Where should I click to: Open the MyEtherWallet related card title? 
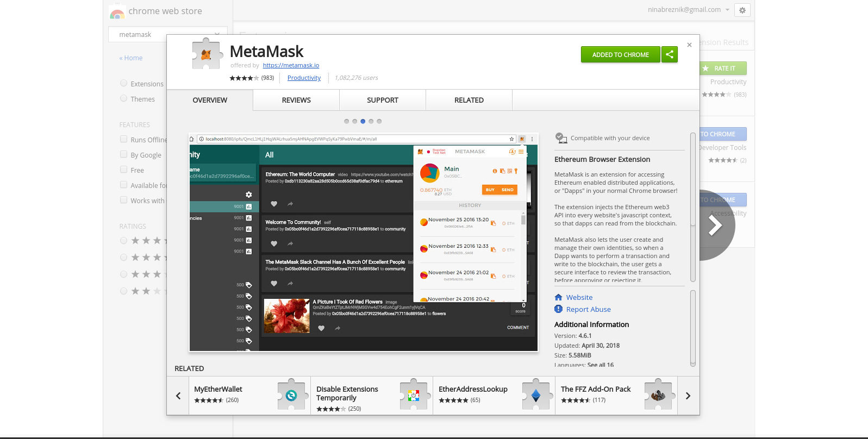(x=218, y=389)
